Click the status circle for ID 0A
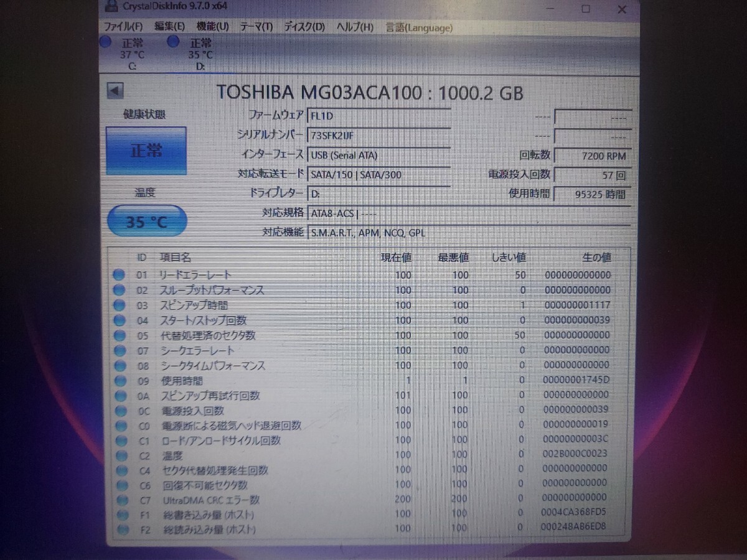Viewport: 747px width, 560px height. point(120,395)
